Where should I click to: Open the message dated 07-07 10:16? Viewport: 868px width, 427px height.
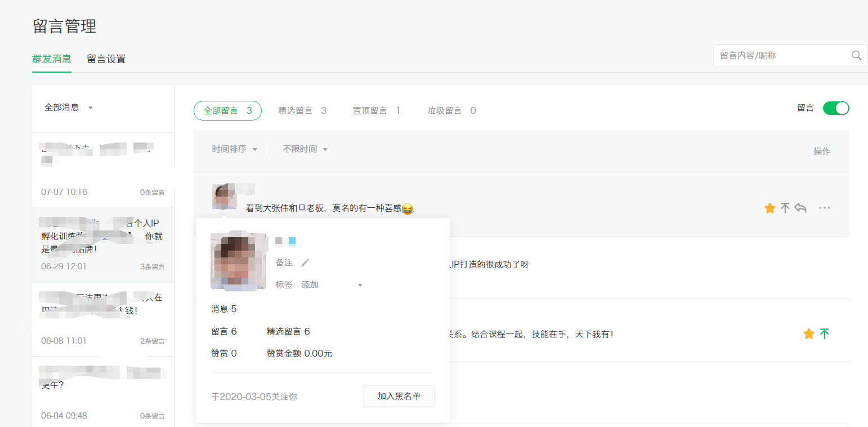(103, 170)
